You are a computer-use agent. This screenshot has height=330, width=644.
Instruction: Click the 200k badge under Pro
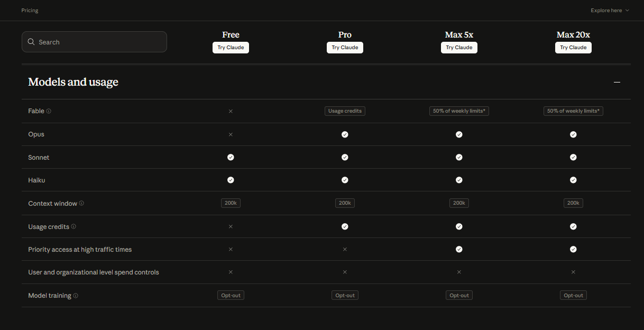[345, 203]
